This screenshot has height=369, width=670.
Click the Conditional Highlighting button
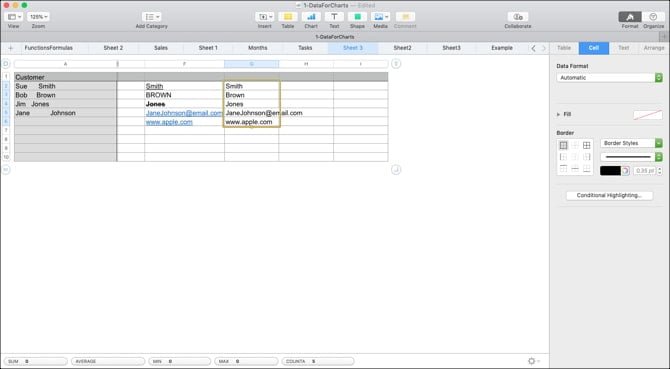[609, 195]
